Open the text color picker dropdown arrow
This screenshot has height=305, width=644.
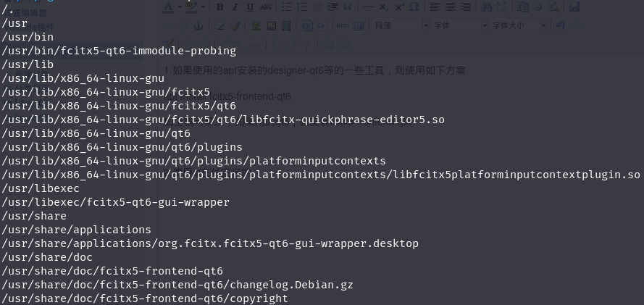pyautogui.click(x=180, y=7)
